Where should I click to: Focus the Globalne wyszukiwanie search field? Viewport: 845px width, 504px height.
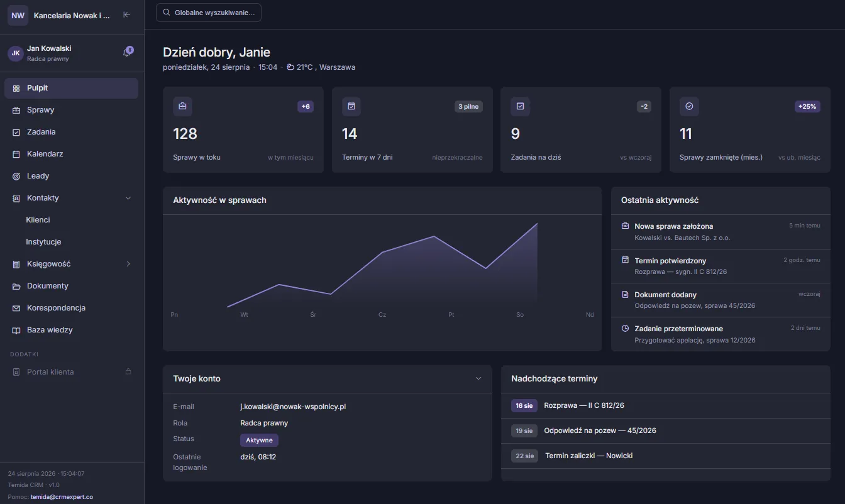(209, 13)
